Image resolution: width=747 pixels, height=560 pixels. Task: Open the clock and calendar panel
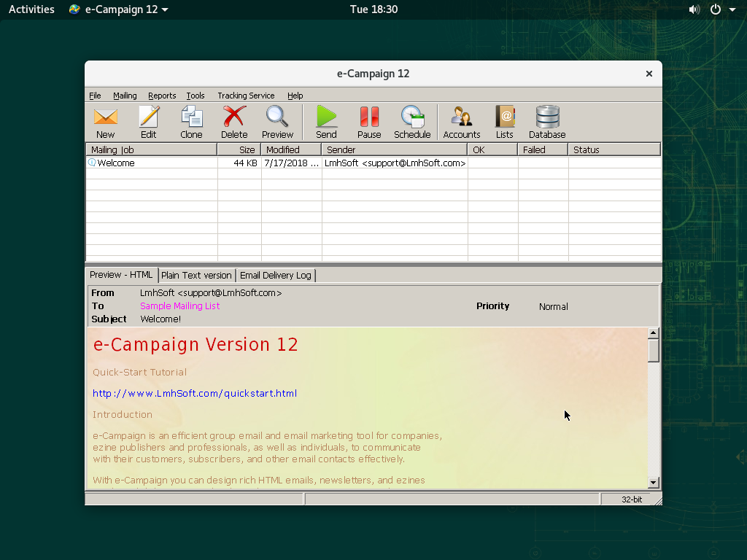tap(373, 9)
